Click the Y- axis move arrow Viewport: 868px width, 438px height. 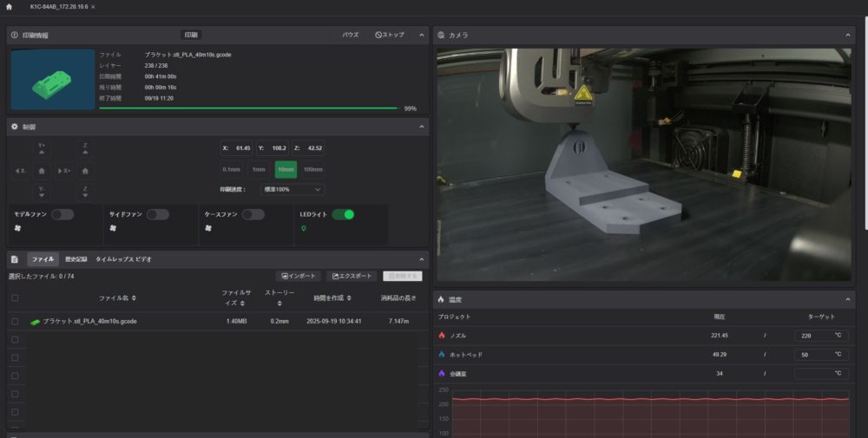pos(42,192)
